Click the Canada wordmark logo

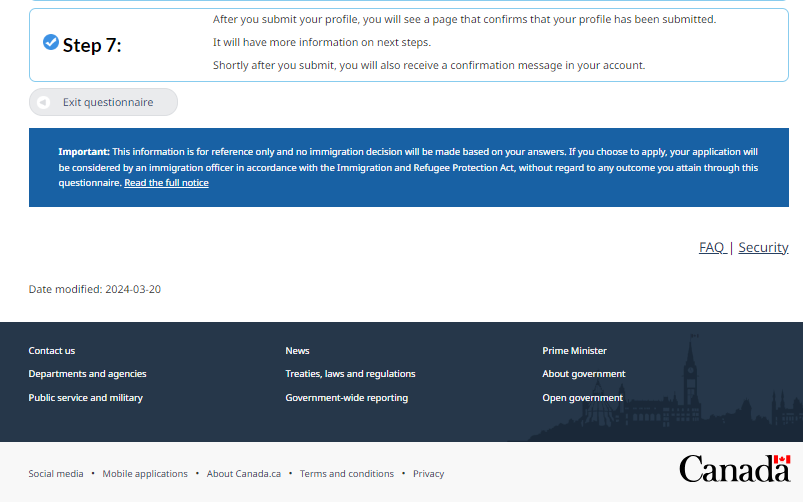pos(734,468)
